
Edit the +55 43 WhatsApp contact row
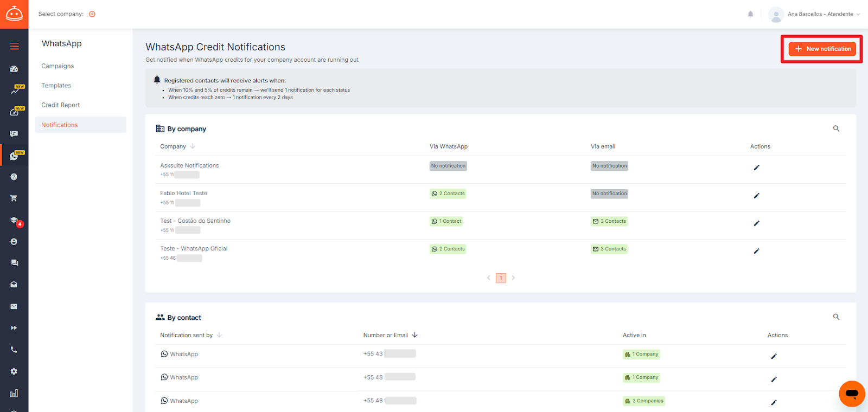coord(774,356)
